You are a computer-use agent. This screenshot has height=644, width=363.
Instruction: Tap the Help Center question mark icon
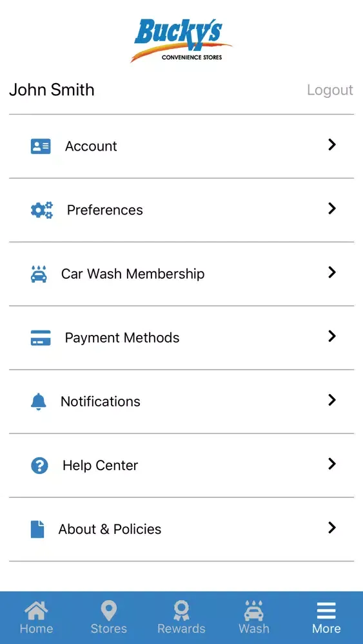(x=39, y=466)
